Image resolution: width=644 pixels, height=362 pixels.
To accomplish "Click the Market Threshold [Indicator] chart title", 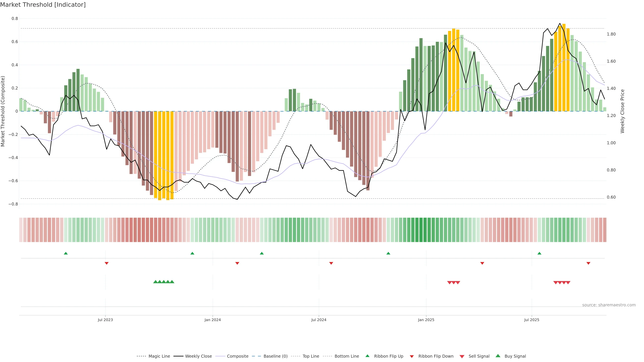I will click(43, 5).
